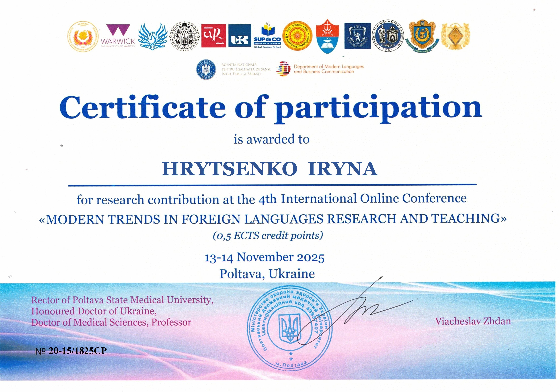Click the black-and-white ornate crest logo
Image resolution: width=560 pixels, height=392 pixels.
tap(184, 36)
